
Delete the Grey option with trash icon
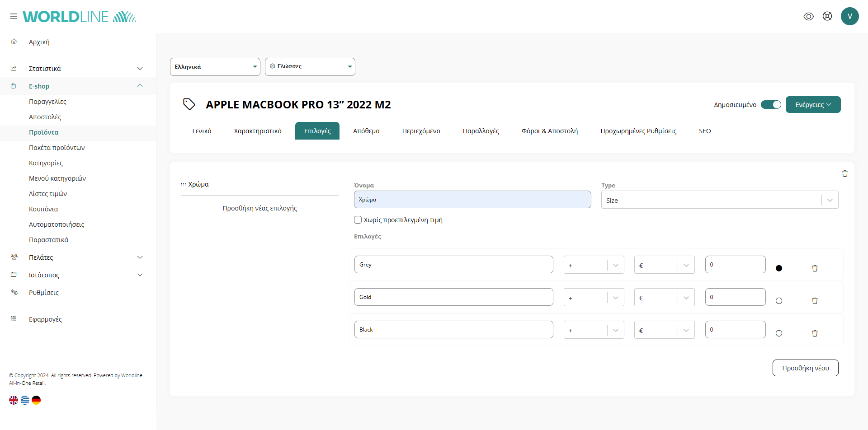tap(815, 268)
